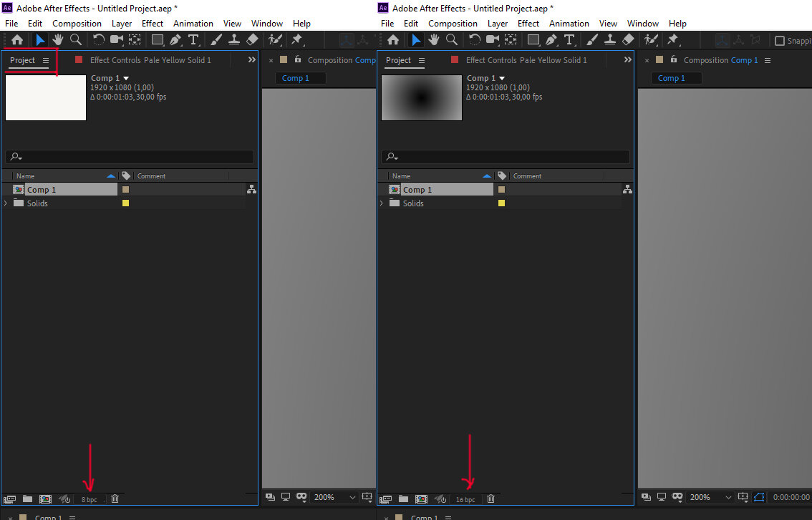Click the Interpret Footage icon in the left Project panel
This screenshot has height=520, width=812.
[x=10, y=499]
